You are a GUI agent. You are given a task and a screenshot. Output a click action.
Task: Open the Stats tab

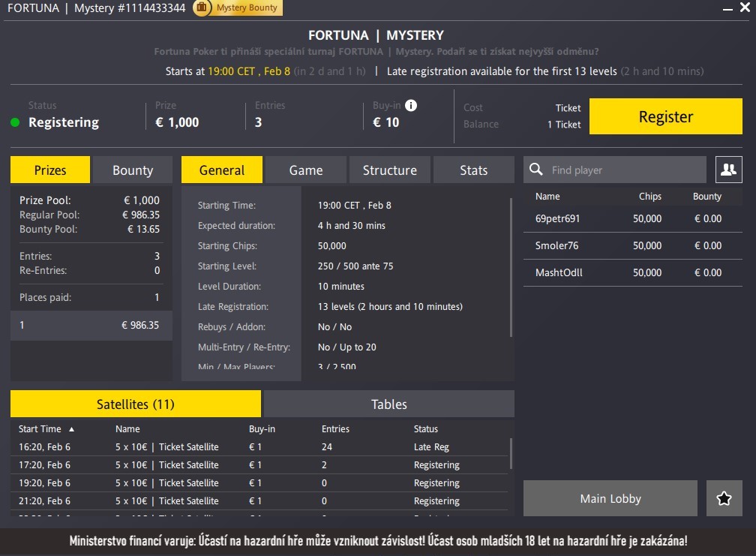click(473, 170)
